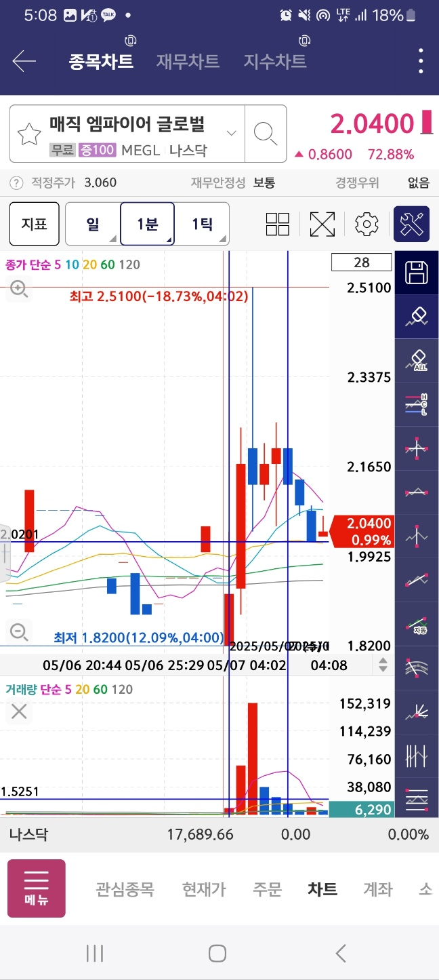Tap the Android system back button
The height and width of the screenshot is (980, 439).
point(341,954)
